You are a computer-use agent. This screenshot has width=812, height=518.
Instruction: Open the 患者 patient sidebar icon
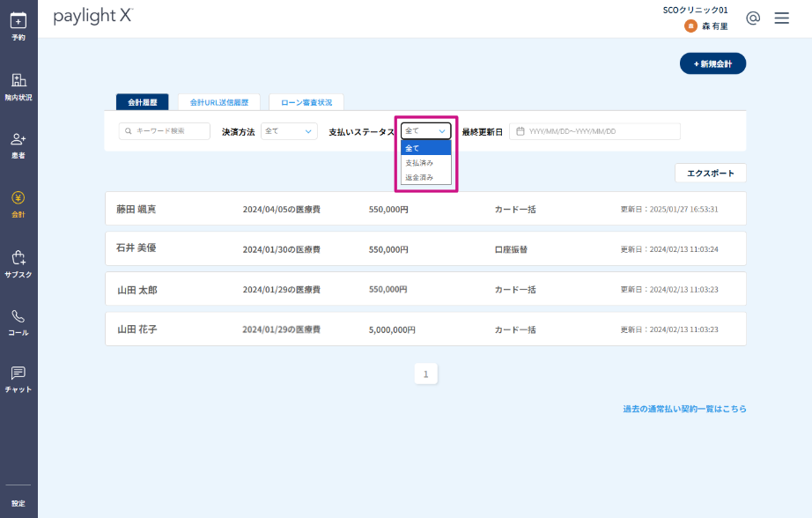tap(18, 145)
